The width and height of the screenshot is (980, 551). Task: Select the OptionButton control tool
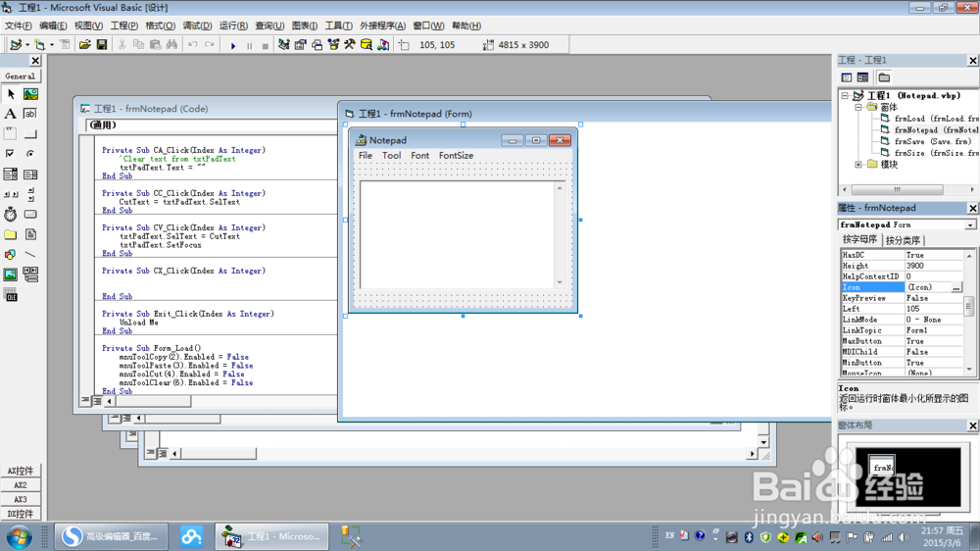point(30,154)
